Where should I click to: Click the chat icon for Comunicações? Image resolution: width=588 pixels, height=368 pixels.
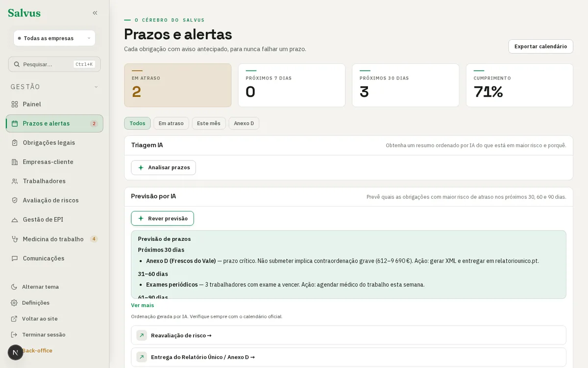[x=15, y=258]
